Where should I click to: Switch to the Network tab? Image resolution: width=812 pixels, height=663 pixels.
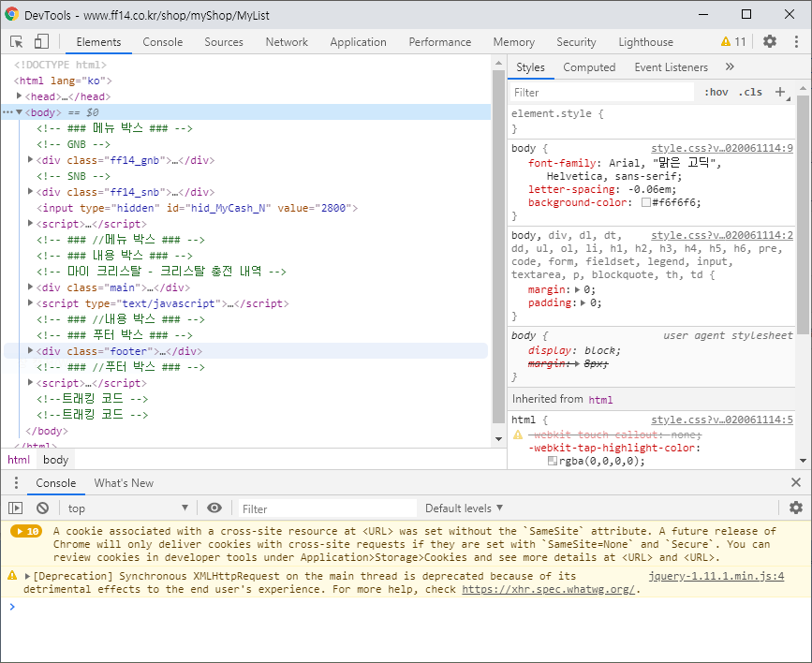[x=287, y=42]
